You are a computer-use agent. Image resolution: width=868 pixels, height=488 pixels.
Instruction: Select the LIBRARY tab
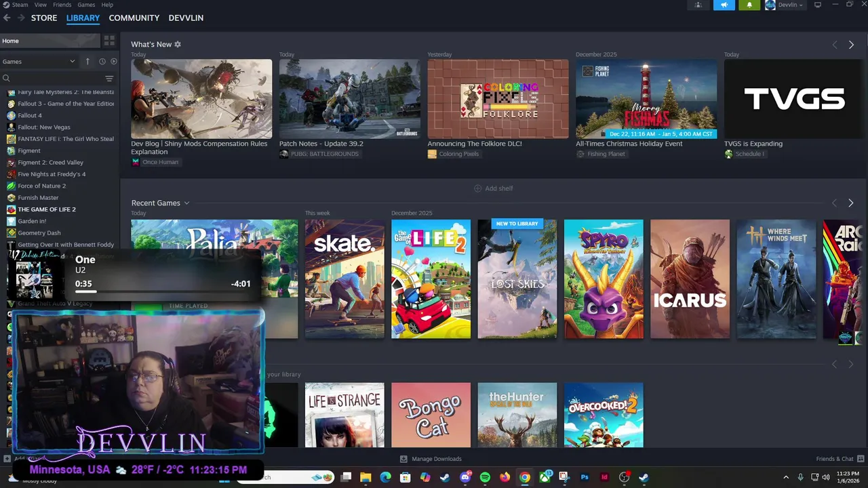[83, 18]
